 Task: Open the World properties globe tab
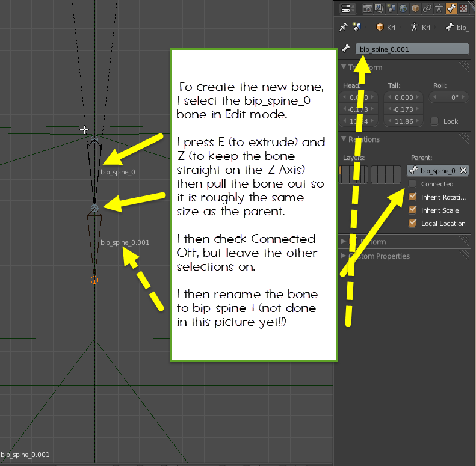coord(403,8)
